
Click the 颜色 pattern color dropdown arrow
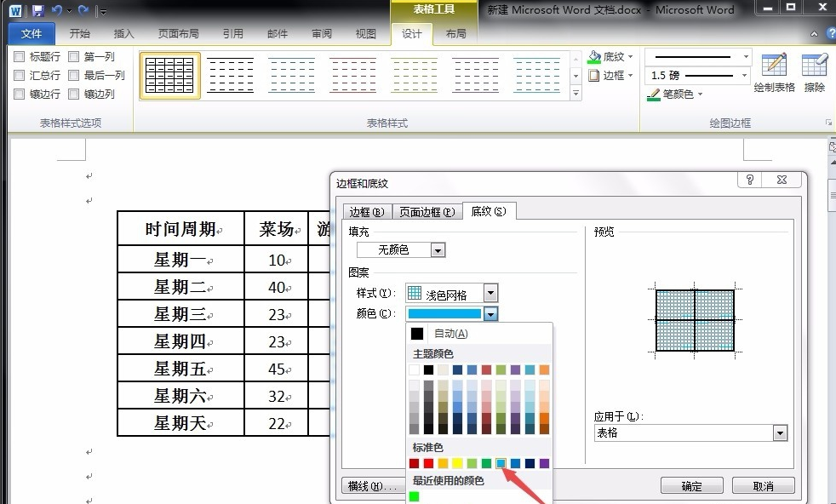[x=490, y=313]
